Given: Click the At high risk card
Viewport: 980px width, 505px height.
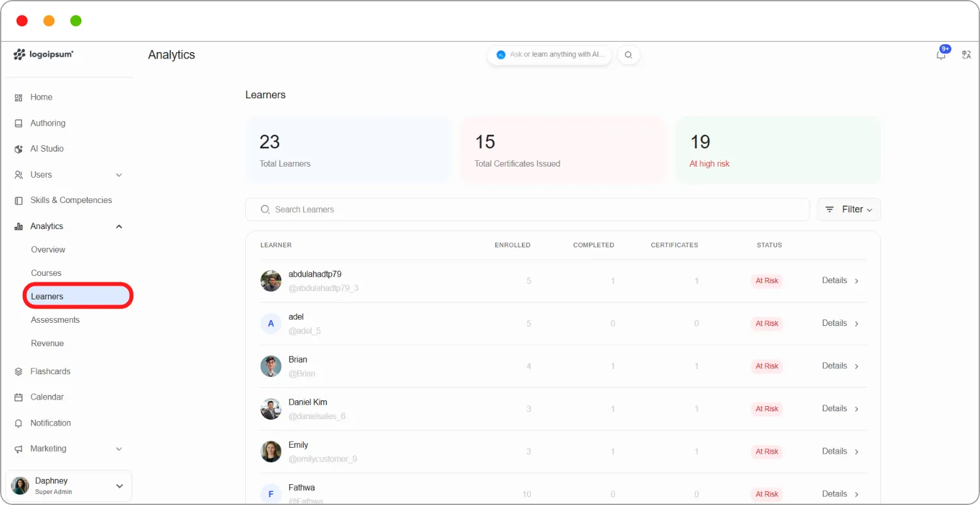Looking at the screenshot, I should [778, 150].
